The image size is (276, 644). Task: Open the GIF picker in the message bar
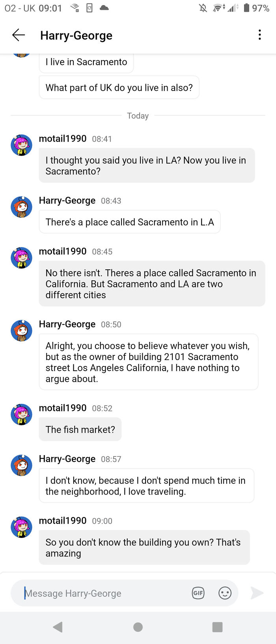pos(198,593)
